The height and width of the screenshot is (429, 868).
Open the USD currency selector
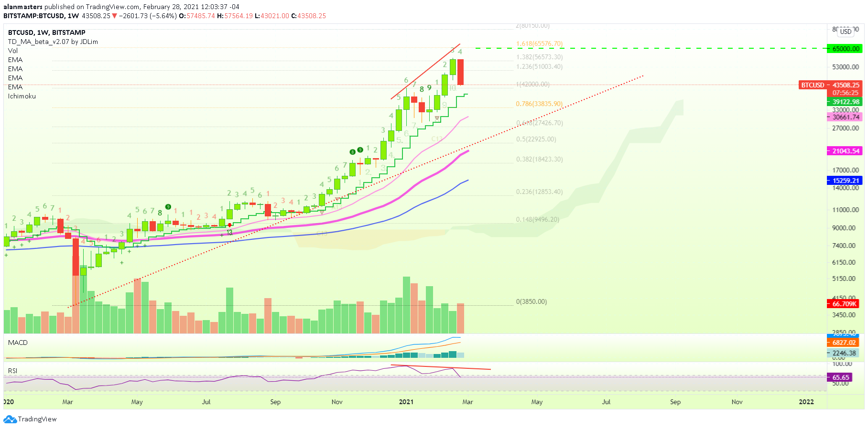point(846,32)
